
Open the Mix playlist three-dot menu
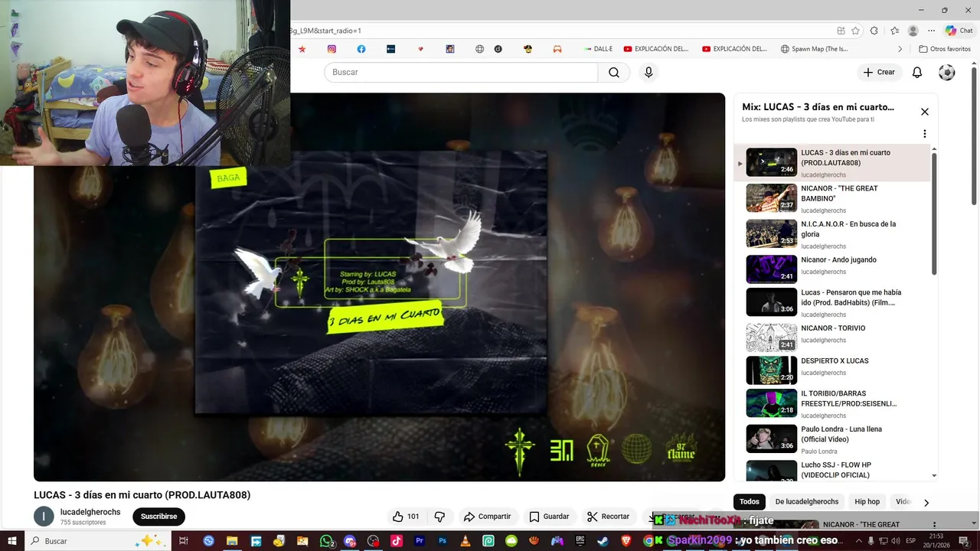pos(925,134)
